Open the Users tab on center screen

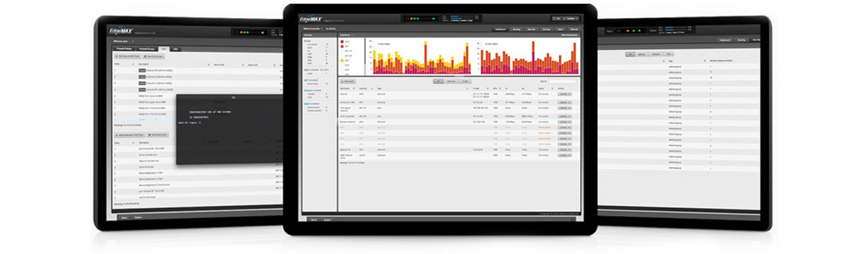(560, 29)
